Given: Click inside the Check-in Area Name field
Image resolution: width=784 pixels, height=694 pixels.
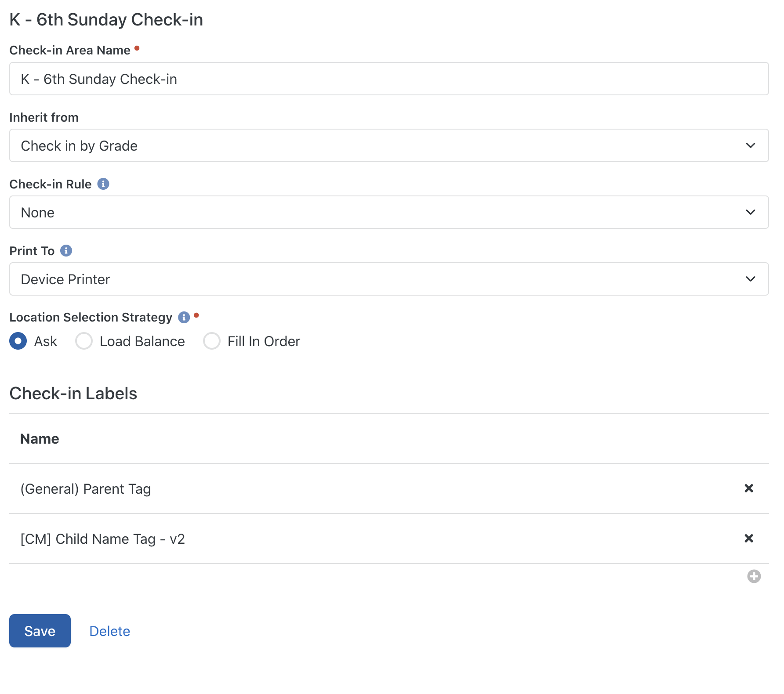Looking at the screenshot, I should point(389,79).
